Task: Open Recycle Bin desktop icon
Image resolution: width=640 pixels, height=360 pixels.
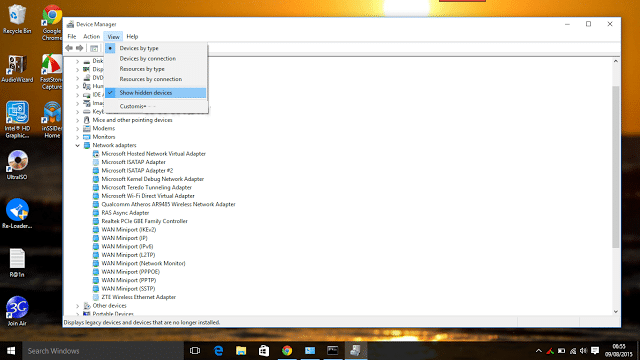Action: click(17, 19)
